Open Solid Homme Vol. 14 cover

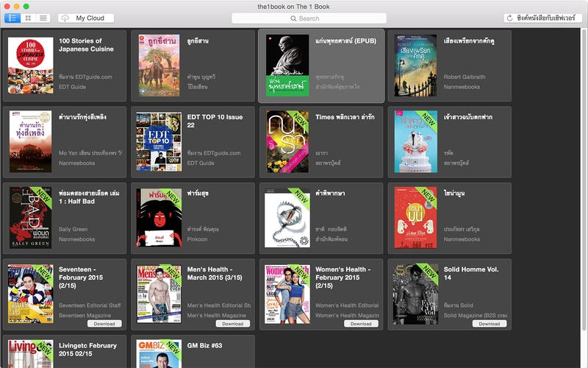point(415,294)
